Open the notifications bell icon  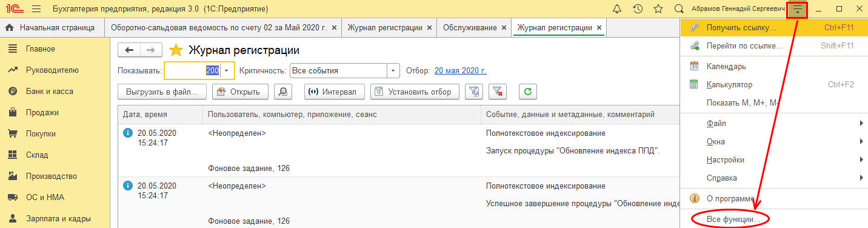(617, 9)
